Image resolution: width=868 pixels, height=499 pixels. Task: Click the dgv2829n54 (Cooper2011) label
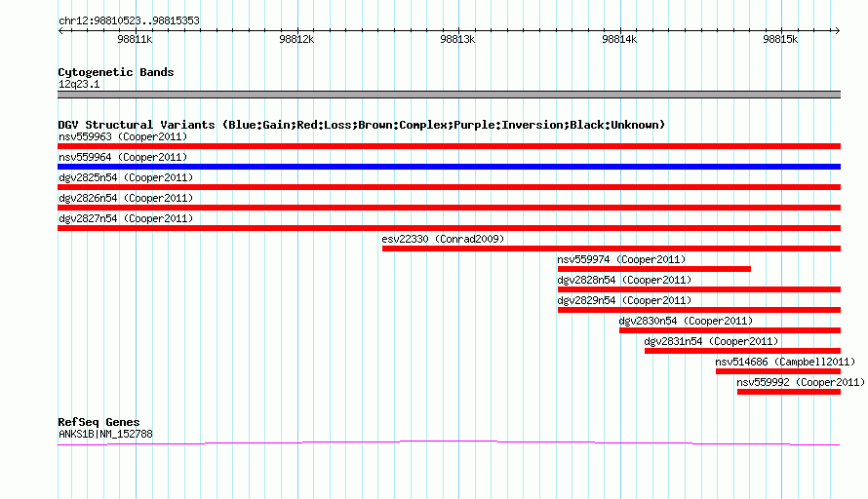624,300
